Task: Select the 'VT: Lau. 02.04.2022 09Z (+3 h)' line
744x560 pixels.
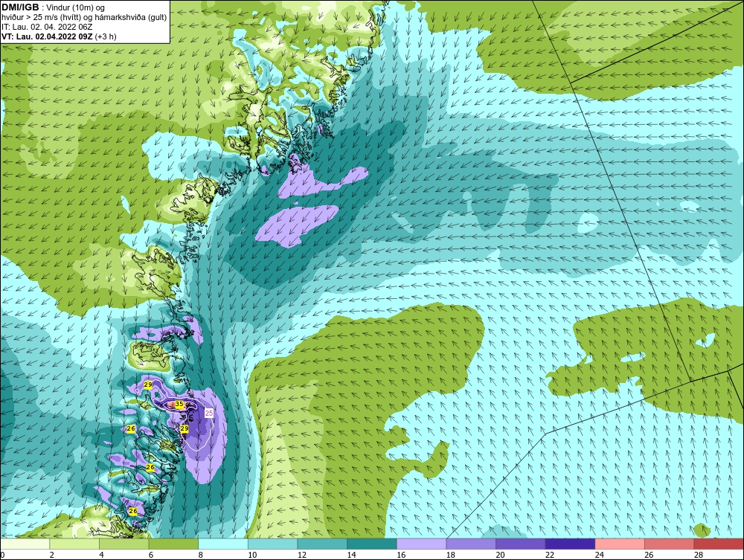Action: click(x=59, y=36)
